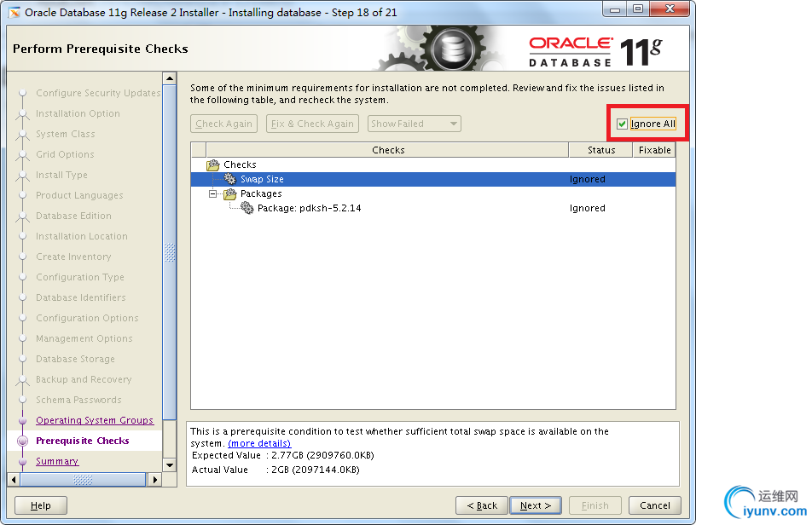
Task: Open Help for the installer
Action: (x=41, y=505)
